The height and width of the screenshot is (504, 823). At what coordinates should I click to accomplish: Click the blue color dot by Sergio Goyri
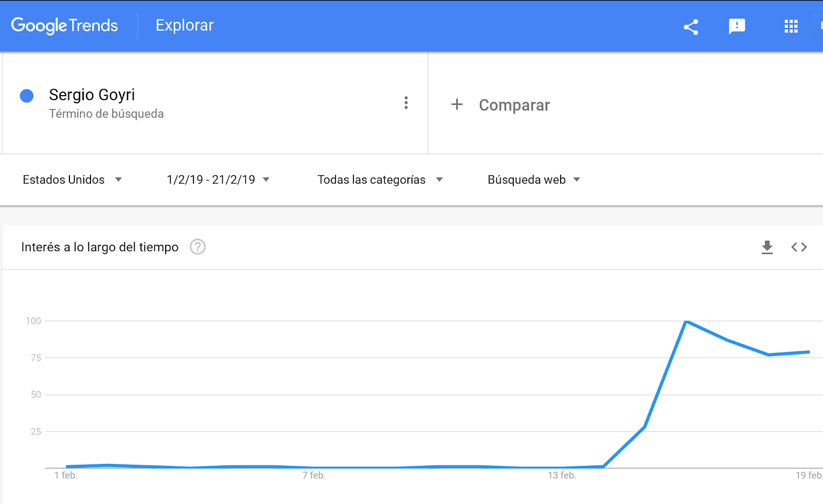pyautogui.click(x=27, y=96)
